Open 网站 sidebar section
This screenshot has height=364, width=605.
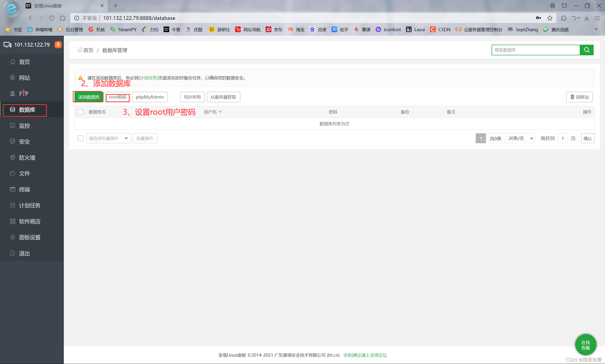click(24, 78)
